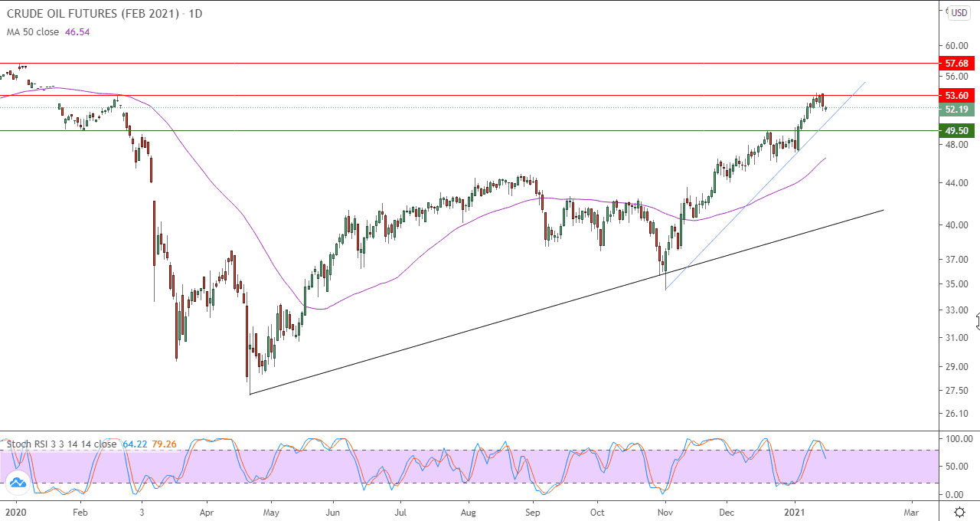Open chart settings via gear icon
Image resolution: width=980 pixels, height=521 pixels.
[959, 511]
